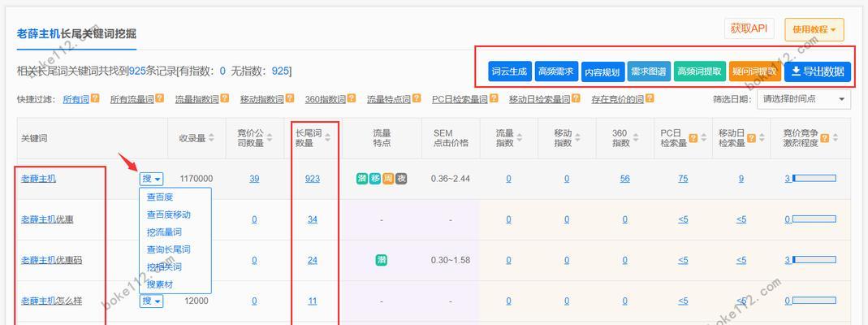The image size is (868, 325).
Task: Click the 高频需求 button
Action: pyautogui.click(x=555, y=71)
